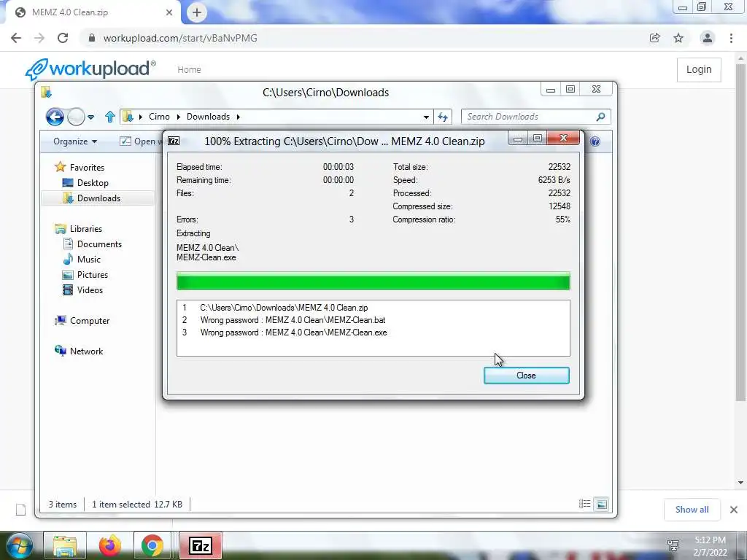Open the Videos library
This screenshot has height=560, width=747.
pos(90,290)
